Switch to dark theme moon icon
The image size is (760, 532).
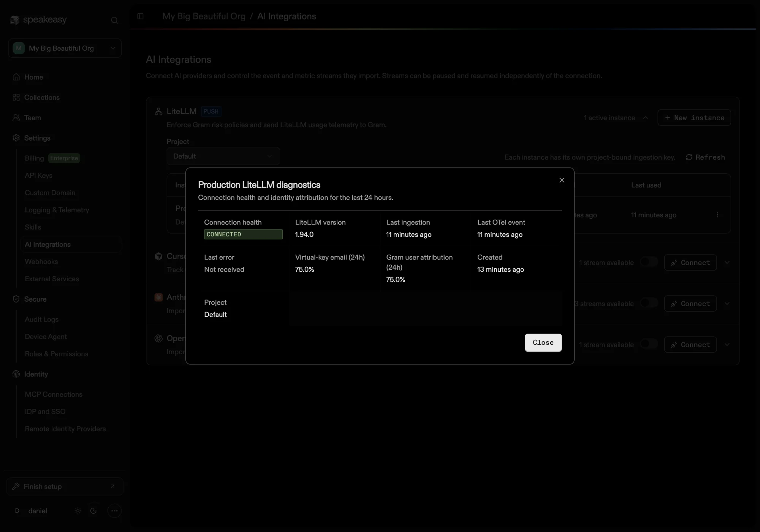tap(93, 511)
